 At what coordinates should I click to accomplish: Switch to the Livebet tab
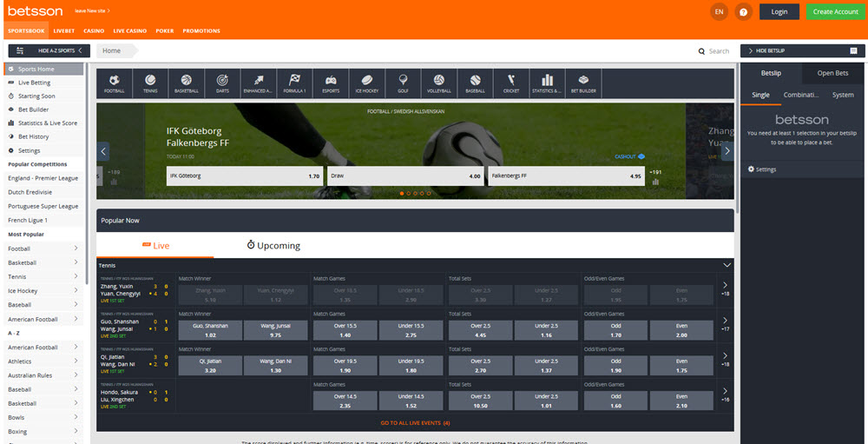pyautogui.click(x=64, y=31)
